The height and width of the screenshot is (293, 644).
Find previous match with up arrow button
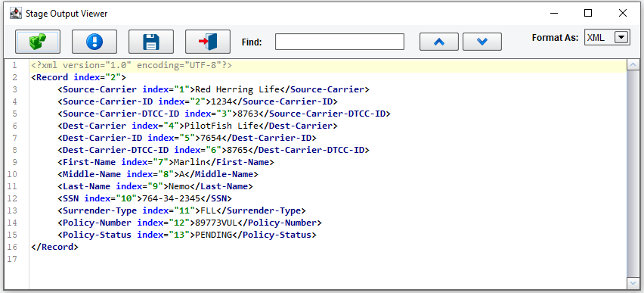pos(439,42)
